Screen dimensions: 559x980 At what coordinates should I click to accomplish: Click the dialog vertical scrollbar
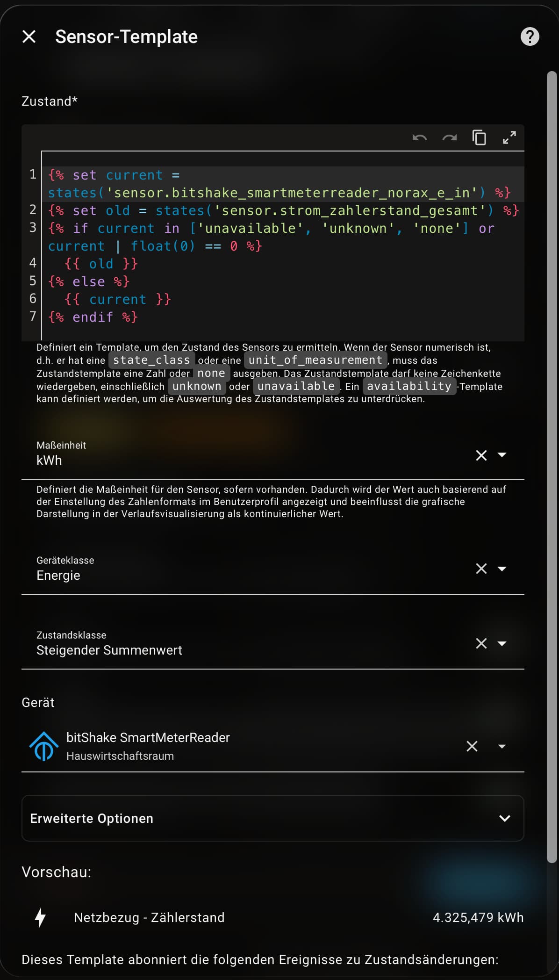pos(552,467)
